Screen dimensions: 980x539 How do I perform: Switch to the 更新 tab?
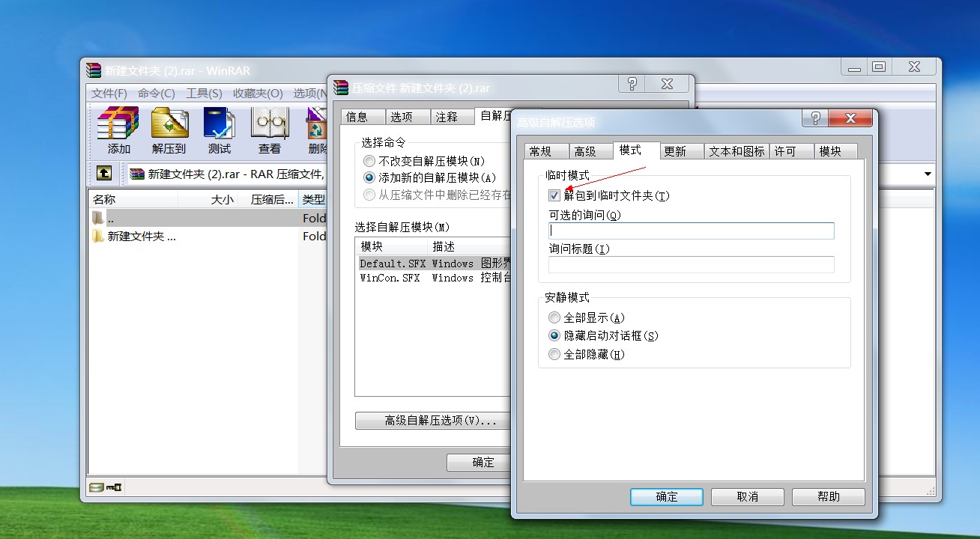(x=681, y=151)
